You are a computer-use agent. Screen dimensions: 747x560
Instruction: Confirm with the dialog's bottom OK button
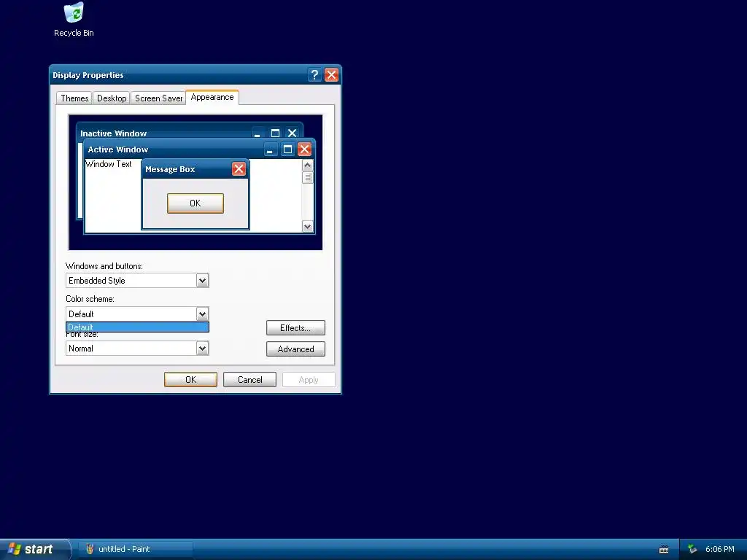click(x=190, y=379)
